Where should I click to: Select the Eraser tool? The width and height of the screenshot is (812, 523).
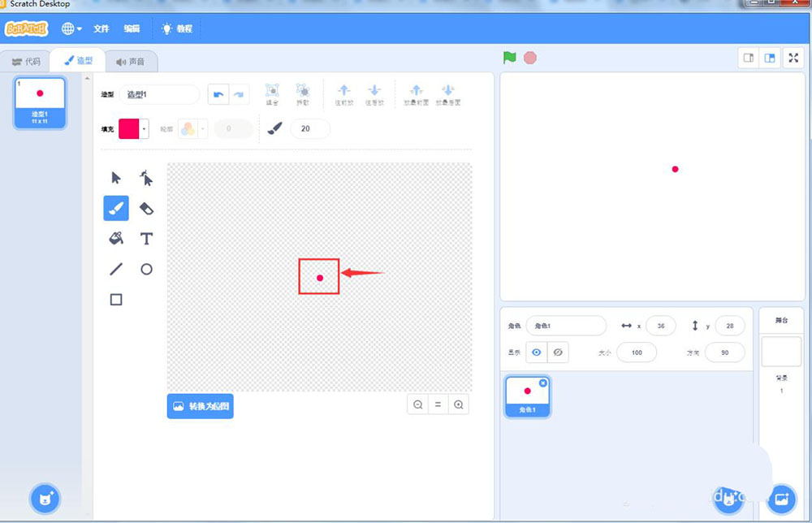(146, 209)
